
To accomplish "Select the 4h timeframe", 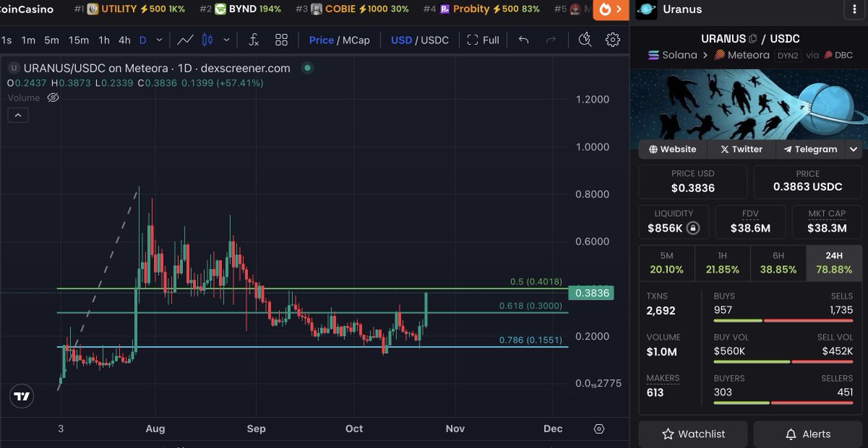I will 124,40.
